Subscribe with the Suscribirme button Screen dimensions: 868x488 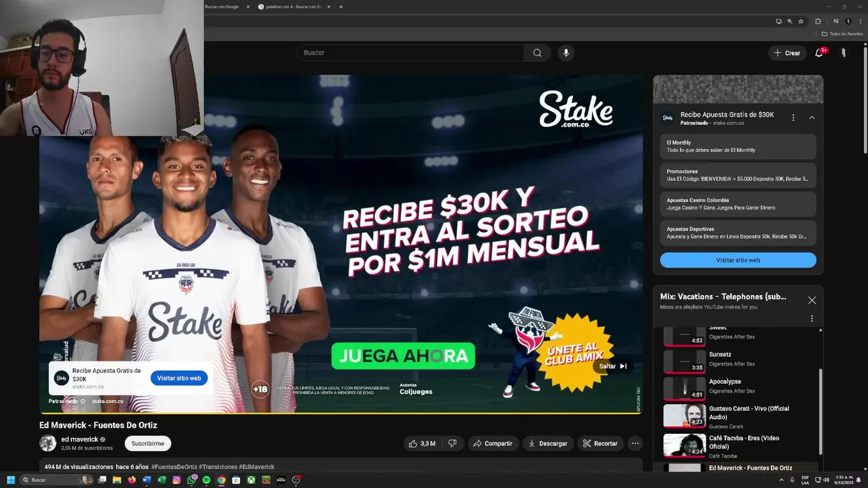click(148, 443)
